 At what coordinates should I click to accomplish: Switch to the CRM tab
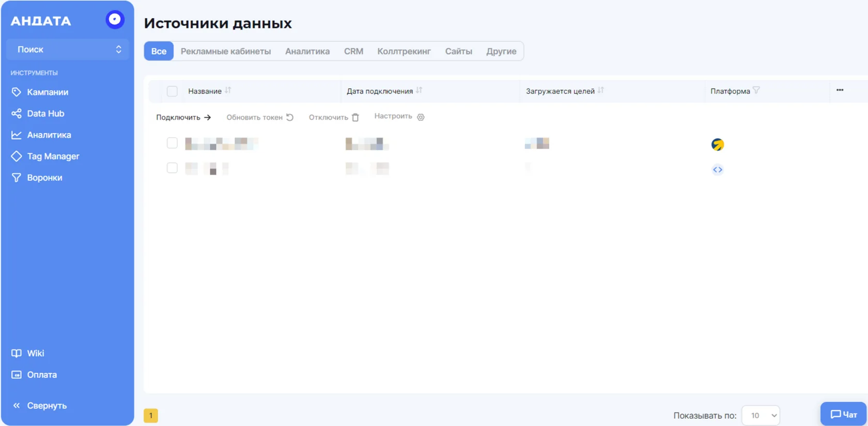354,51
